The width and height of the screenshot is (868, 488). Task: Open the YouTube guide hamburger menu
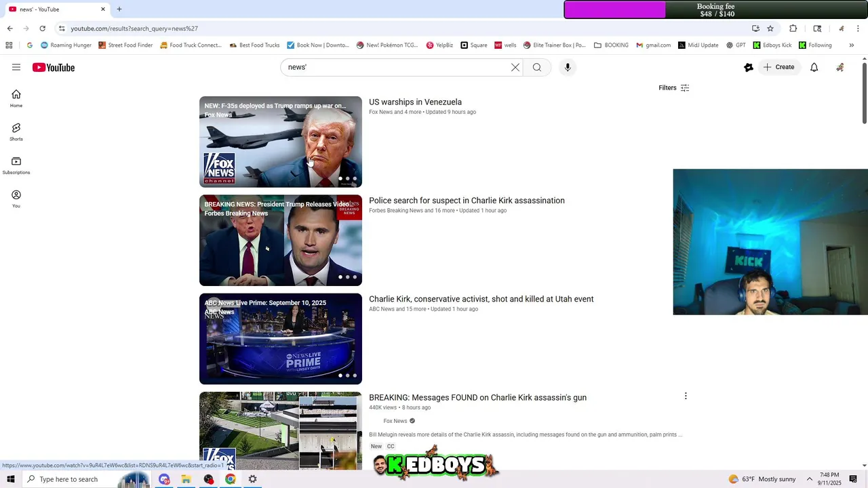click(x=16, y=67)
